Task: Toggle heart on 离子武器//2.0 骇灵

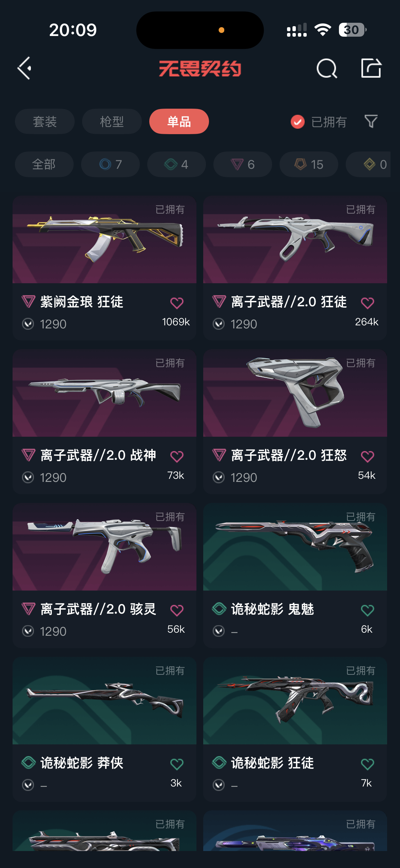Action: [x=177, y=610]
